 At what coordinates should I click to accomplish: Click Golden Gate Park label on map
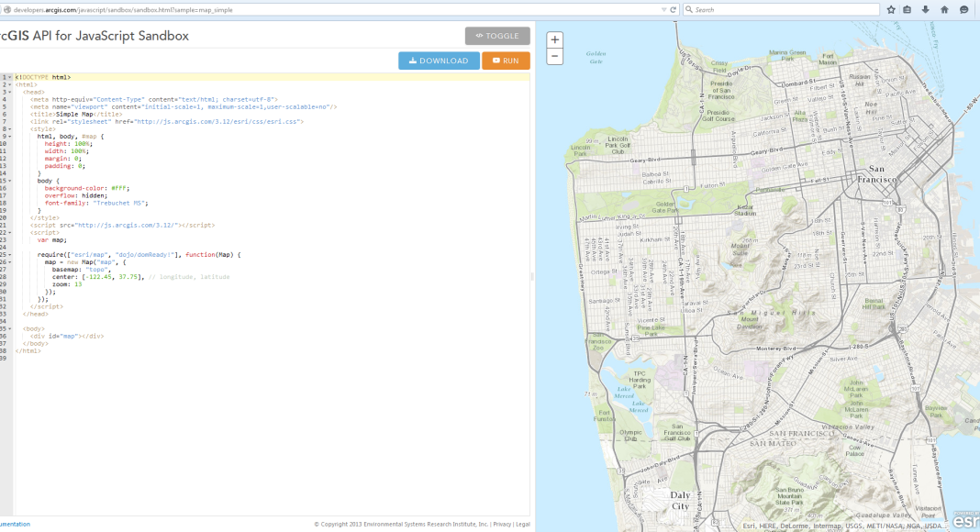(x=665, y=207)
